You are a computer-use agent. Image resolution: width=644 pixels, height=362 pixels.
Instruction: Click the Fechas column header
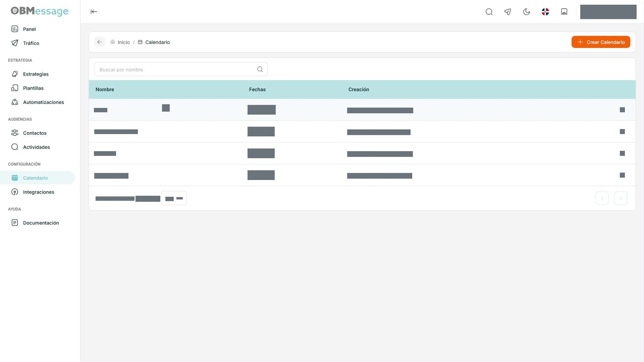pos(257,89)
